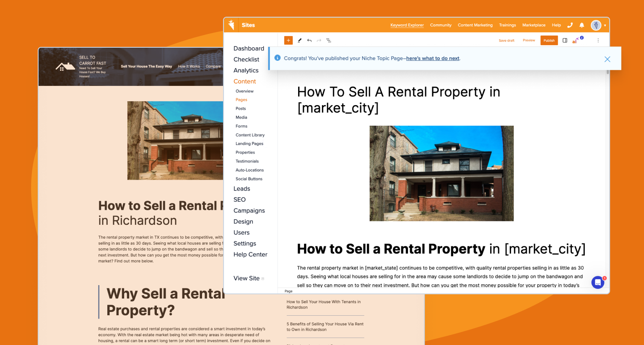
Task: Click the 'How to Sell a Rental Property' heading block
Action: [441, 249]
